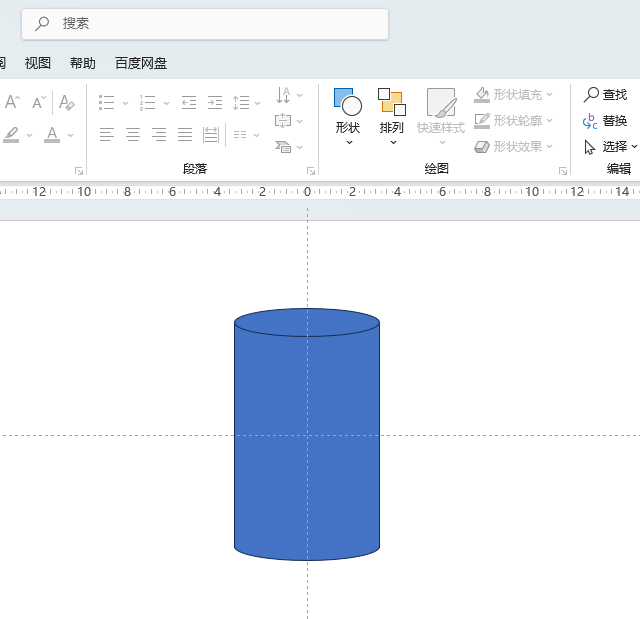Screen dimensions: 640x619
Task: Click the distributed alignment icon
Action: point(211,134)
